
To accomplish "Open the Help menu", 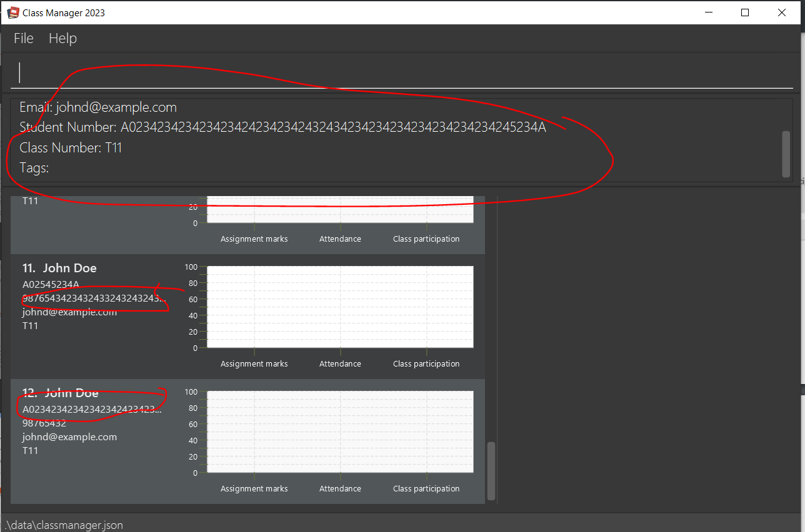I will 62,38.
